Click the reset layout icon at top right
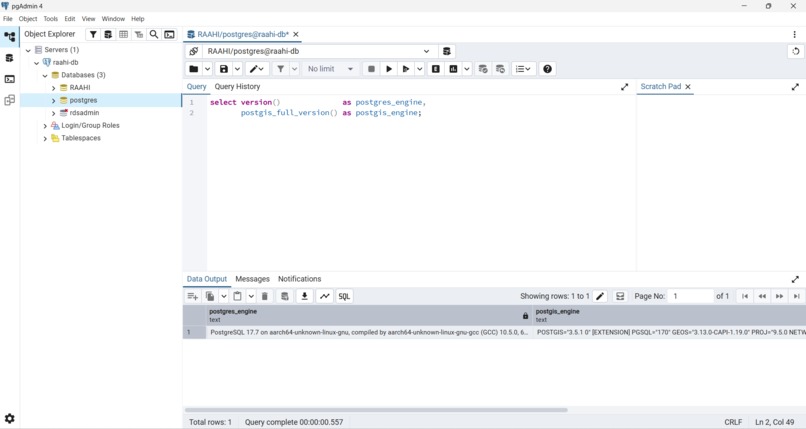806x429 pixels. [x=796, y=51]
